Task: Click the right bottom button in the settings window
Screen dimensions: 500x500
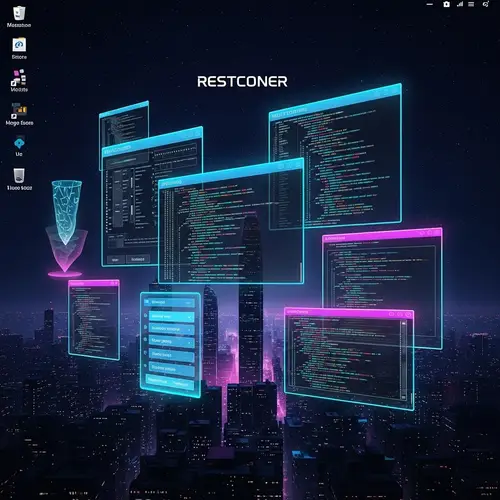Action: tap(138, 259)
